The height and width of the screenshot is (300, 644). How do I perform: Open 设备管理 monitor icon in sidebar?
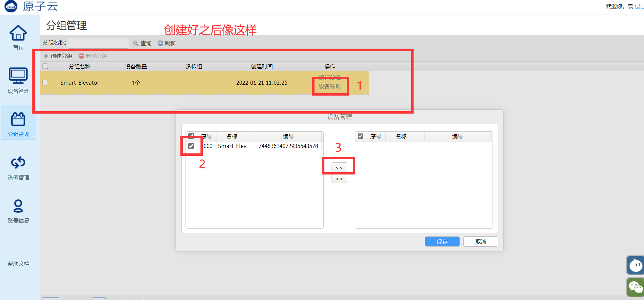pyautogui.click(x=18, y=76)
